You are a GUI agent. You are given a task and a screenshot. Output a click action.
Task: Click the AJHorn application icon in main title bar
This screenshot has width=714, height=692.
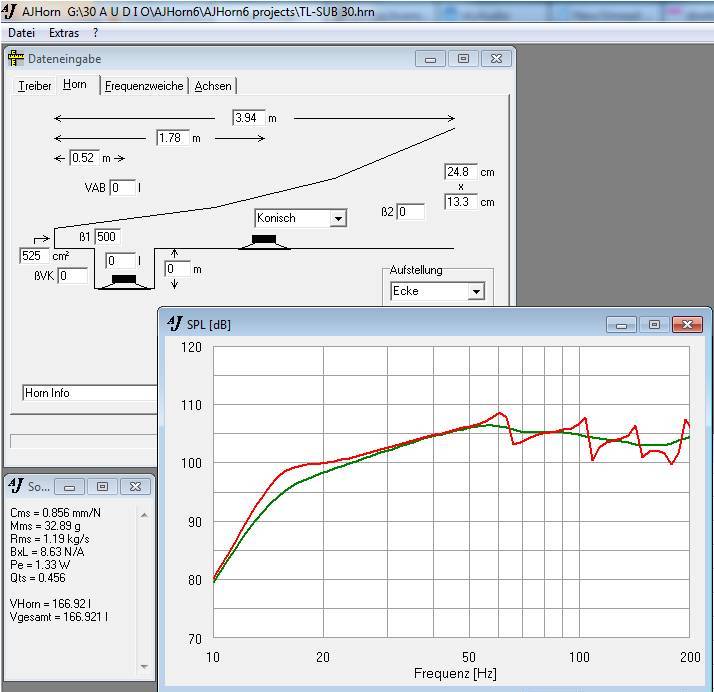9,11
